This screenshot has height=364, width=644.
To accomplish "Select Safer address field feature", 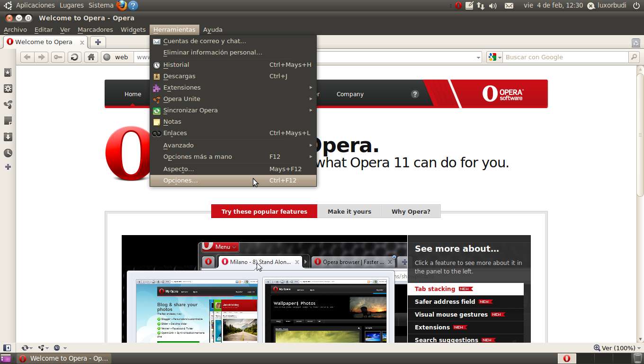I will [x=465, y=301].
